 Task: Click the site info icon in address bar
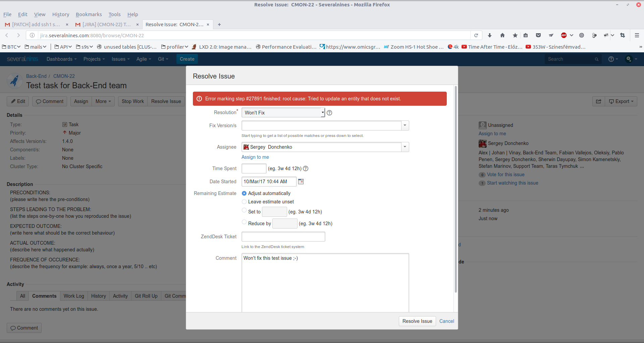[32, 35]
